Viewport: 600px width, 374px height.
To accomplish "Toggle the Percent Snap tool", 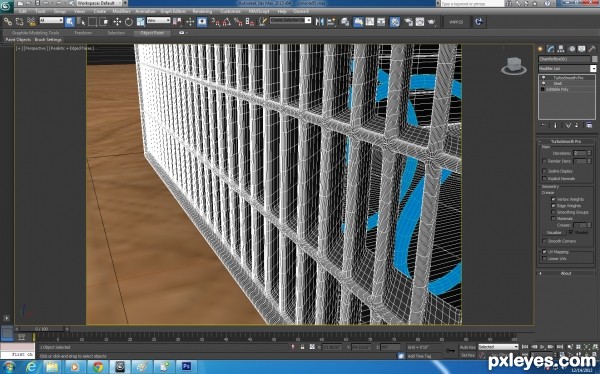I will 238,22.
